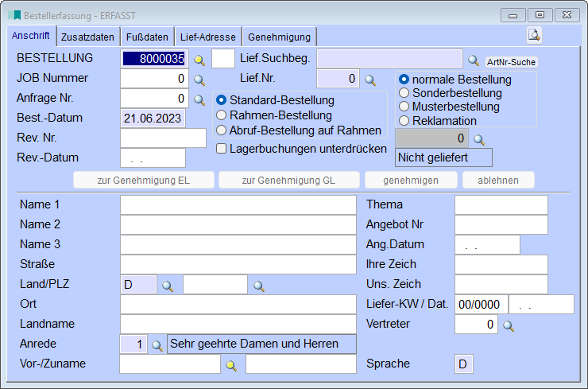This screenshot has height=389, width=588.
Task: Click the Anrede number field
Action: [x=133, y=344]
